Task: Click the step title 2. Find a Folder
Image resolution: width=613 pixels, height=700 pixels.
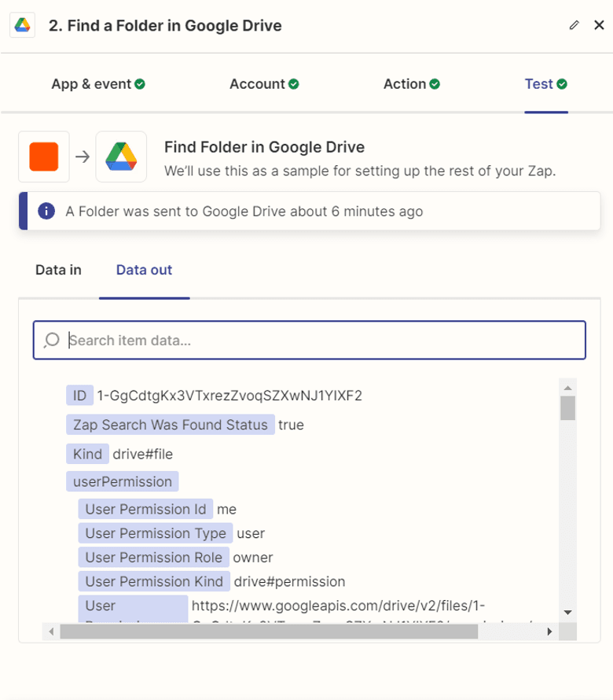Action: pos(165,25)
